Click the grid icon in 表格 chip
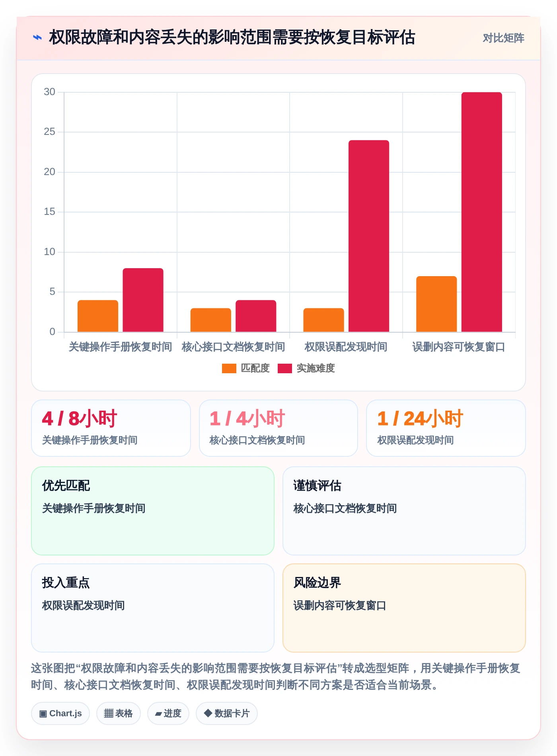Image resolution: width=557 pixels, height=756 pixels. pyautogui.click(x=109, y=713)
